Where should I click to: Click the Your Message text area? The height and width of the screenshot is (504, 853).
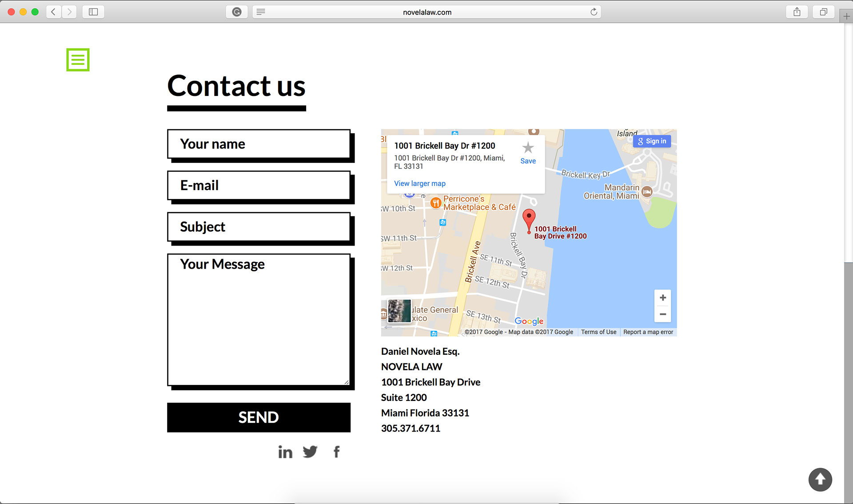(259, 320)
